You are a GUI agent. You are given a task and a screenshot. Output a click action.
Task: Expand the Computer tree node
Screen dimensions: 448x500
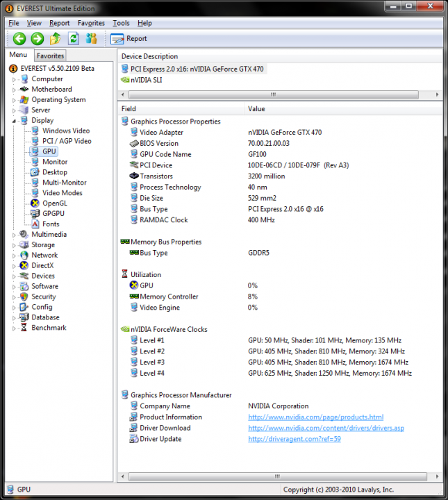tap(14, 79)
